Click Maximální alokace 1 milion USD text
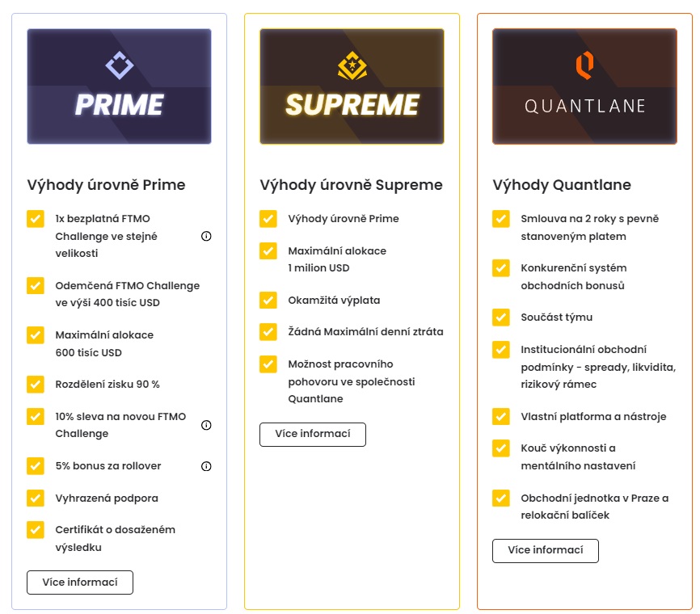Viewport: 700px width, 614px height. (x=337, y=259)
